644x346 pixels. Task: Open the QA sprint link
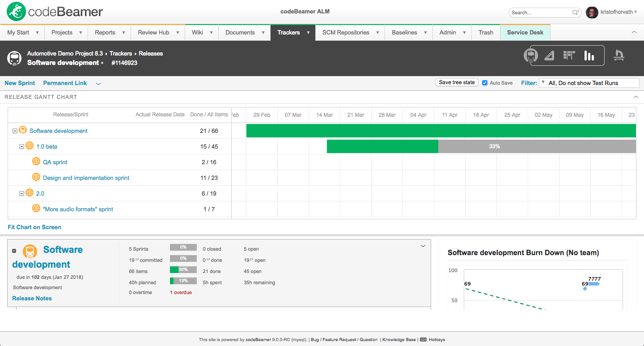coord(55,162)
